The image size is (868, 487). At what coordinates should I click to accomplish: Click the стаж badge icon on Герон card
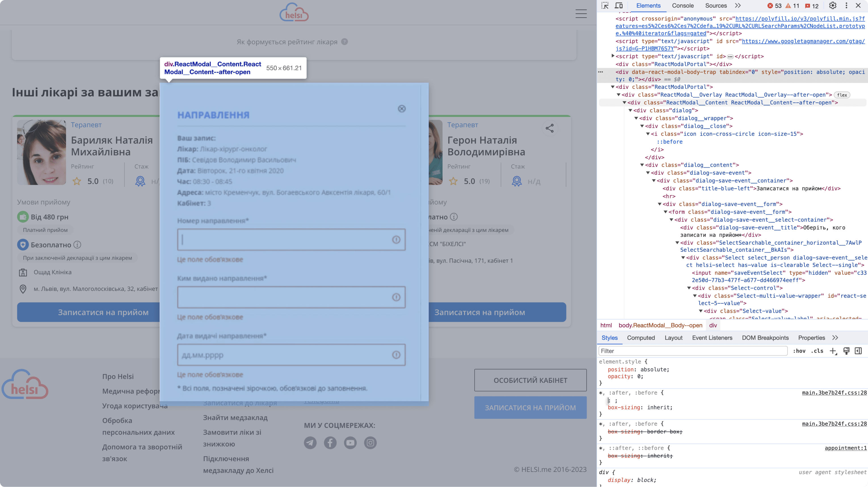click(517, 181)
